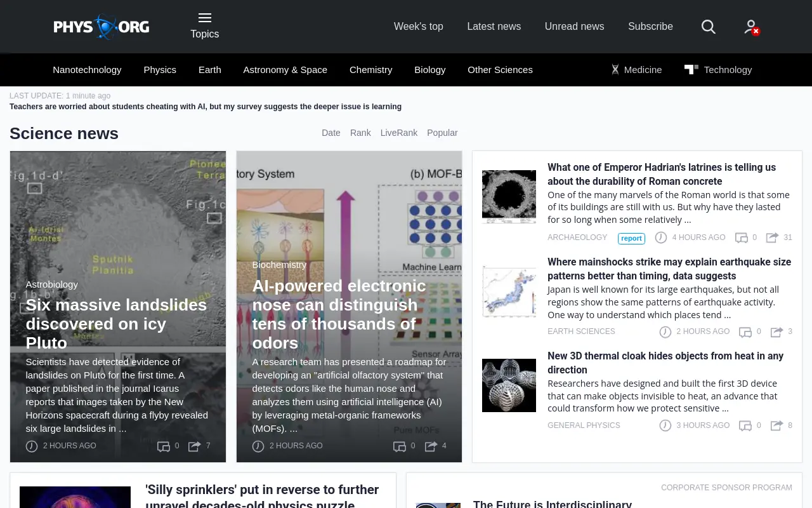Click the report tag on Hadrian article
The image size is (812, 508).
pos(631,238)
